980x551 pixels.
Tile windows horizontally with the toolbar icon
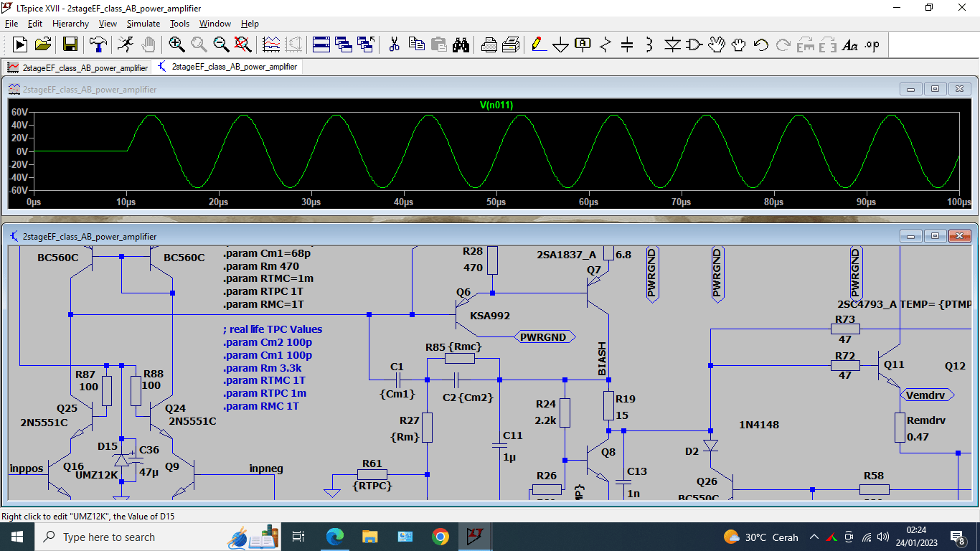(x=321, y=44)
